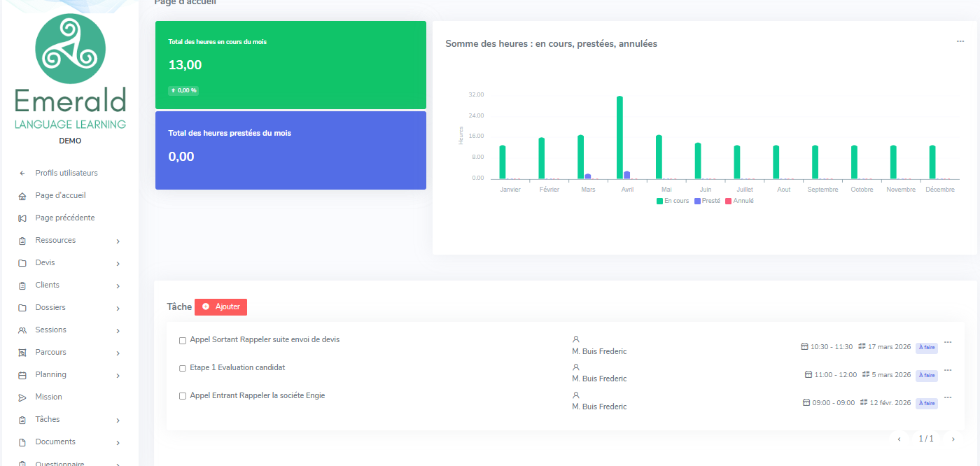This screenshot has height=466, width=980.
Task: Click the tall Avril bar in chart
Action: click(x=619, y=137)
